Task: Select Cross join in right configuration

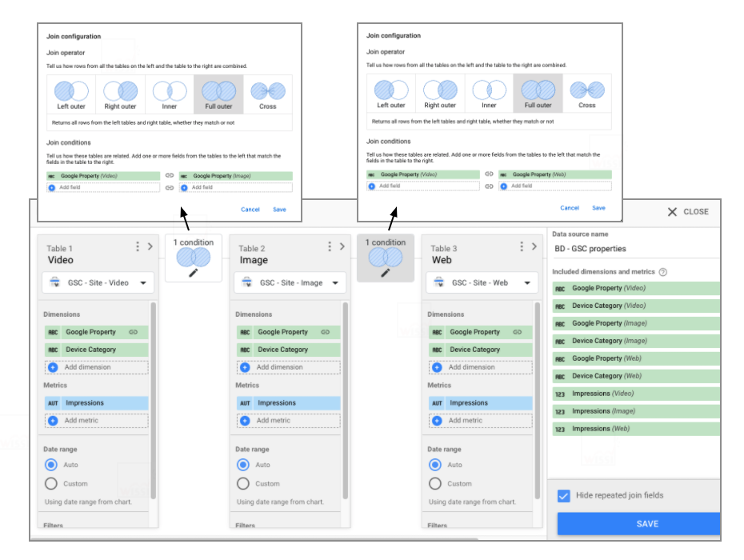Action: tap(587, 94)
